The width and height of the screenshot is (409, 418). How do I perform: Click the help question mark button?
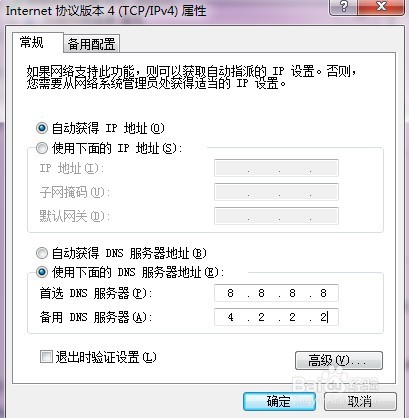(x=344, y=7)
